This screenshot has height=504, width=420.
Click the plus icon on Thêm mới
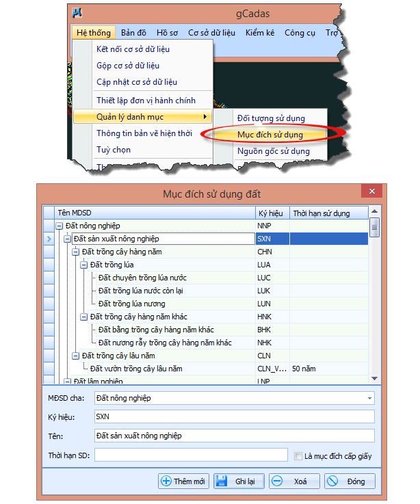pyautogui.click(x=166, y=481)
